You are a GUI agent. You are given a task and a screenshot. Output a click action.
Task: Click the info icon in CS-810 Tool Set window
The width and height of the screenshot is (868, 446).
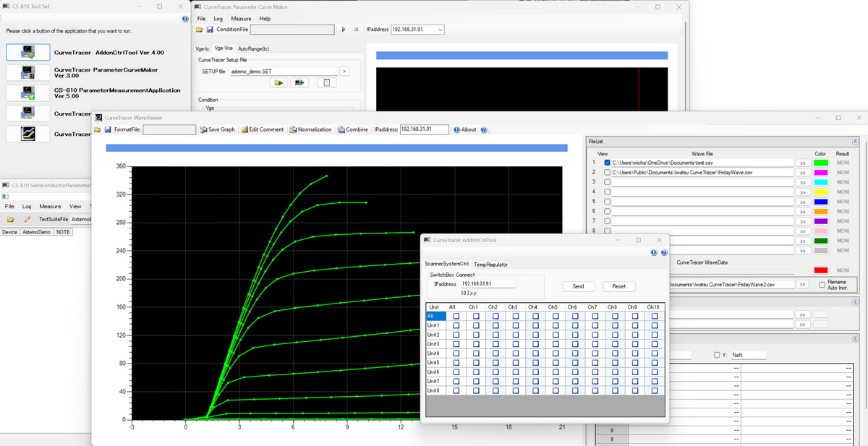(185, 19)
